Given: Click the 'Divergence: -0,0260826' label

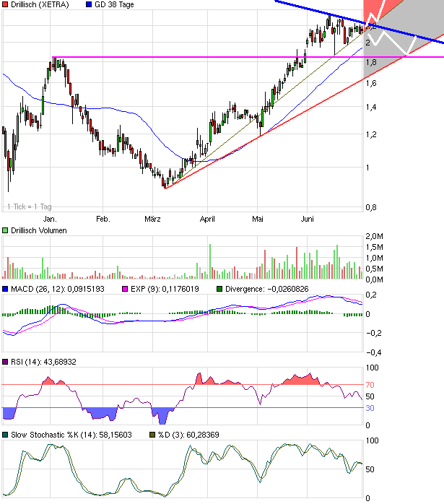Looking at the screenshot, I should [x=266, y=289].
